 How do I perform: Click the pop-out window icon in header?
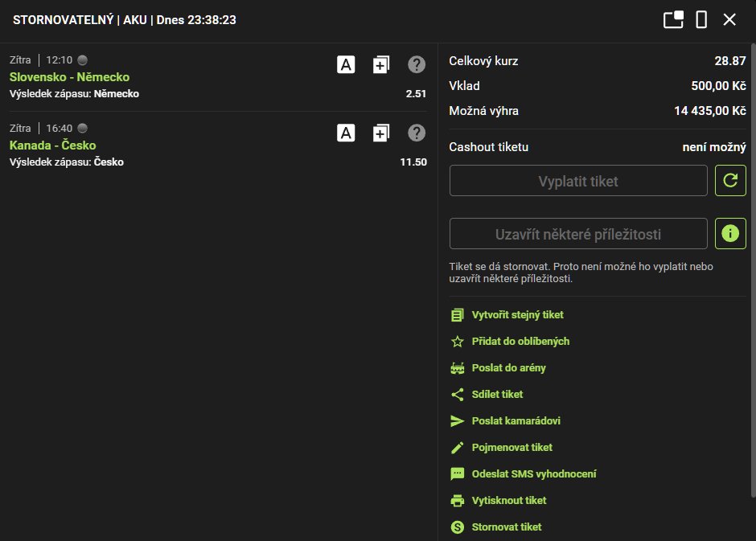click(673, 20)
